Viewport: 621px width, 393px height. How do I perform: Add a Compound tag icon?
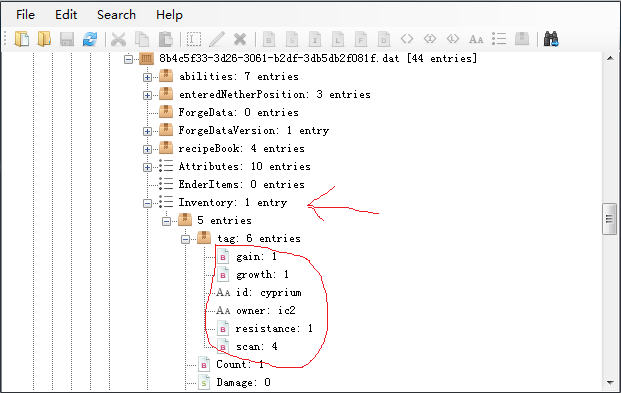(522, 39)
